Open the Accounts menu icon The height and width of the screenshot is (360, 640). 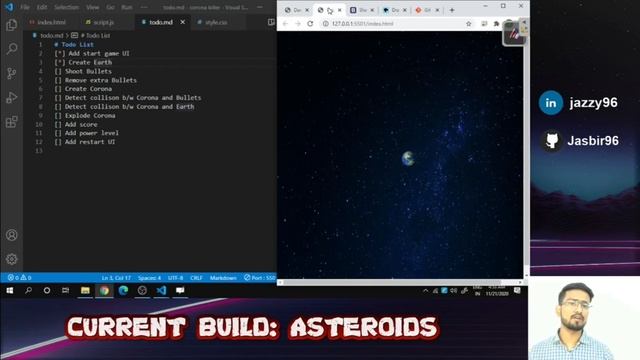11,235
